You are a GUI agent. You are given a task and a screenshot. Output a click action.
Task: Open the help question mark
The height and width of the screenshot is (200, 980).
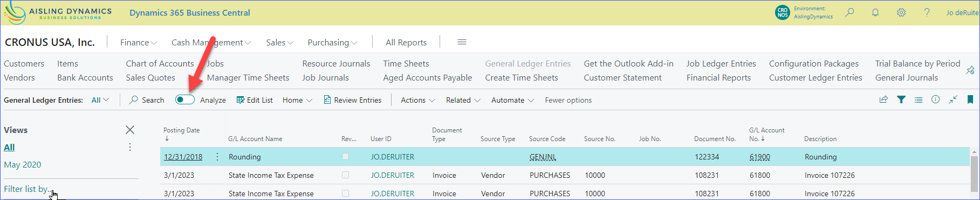927,12
